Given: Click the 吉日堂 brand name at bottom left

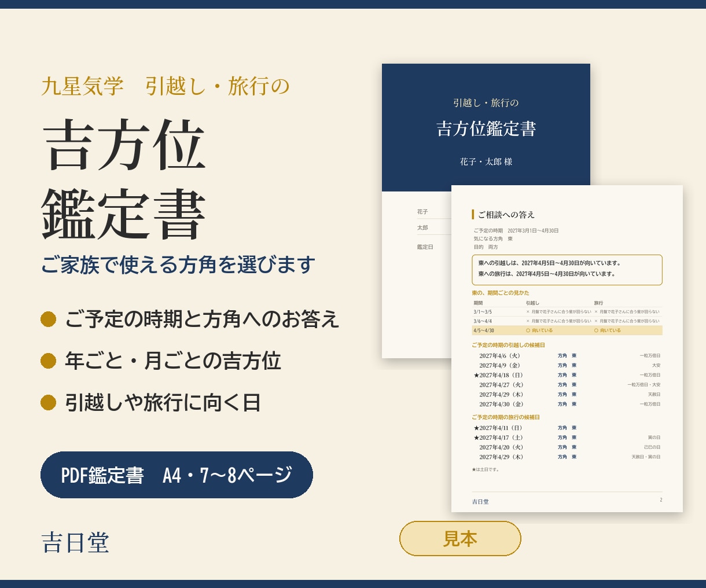Looking at the screenshot, I should pos(75,543).
